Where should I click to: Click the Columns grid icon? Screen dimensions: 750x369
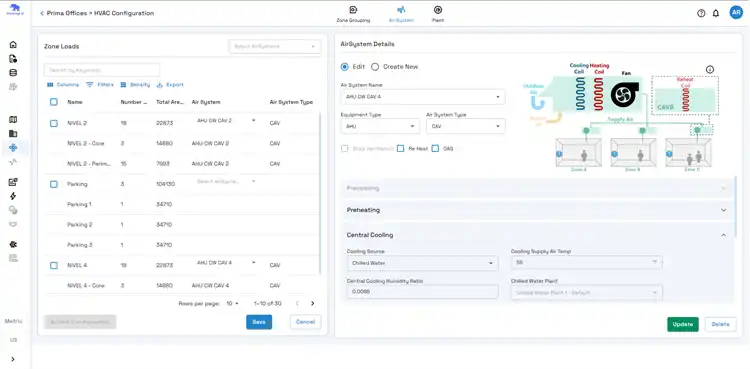pos(50,85)
